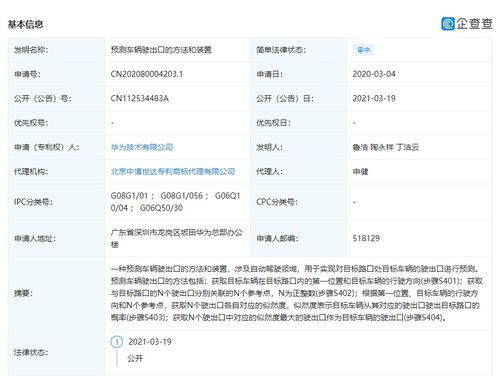
Task: Click the application date 2020-03-04
Action: 374,74
